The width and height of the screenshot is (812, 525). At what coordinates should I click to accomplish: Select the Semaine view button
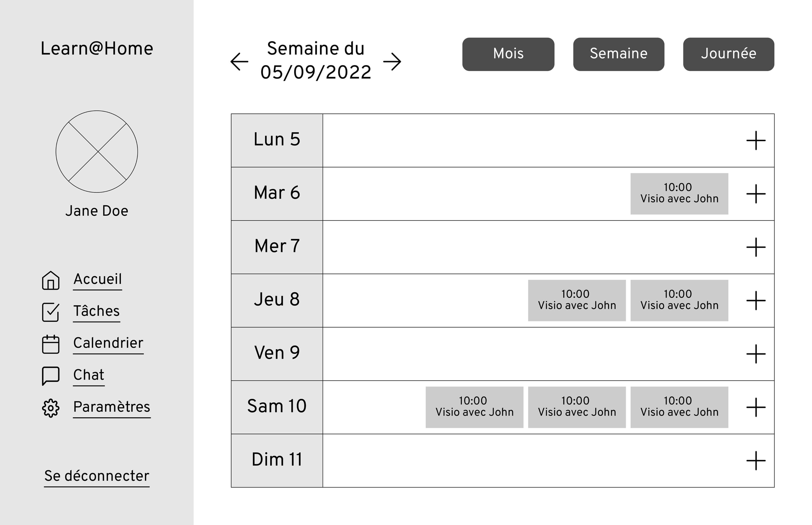pyautogui.click(x=618, y=54)
